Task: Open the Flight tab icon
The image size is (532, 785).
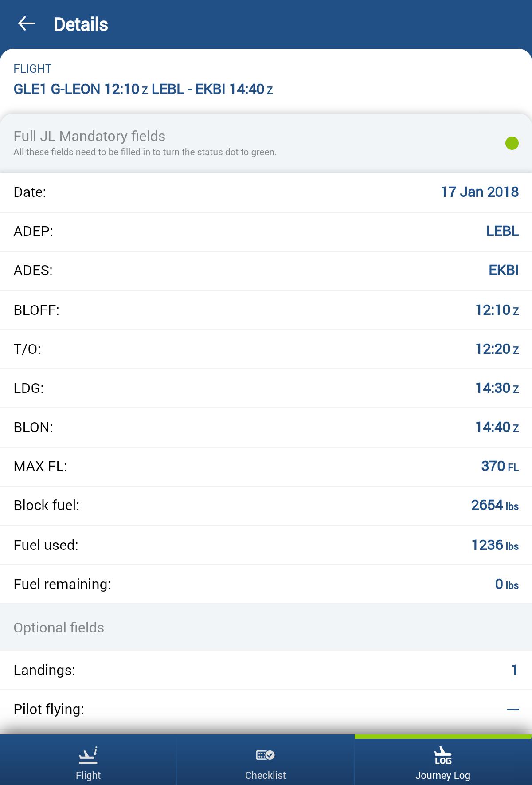Action: (88, 756)
